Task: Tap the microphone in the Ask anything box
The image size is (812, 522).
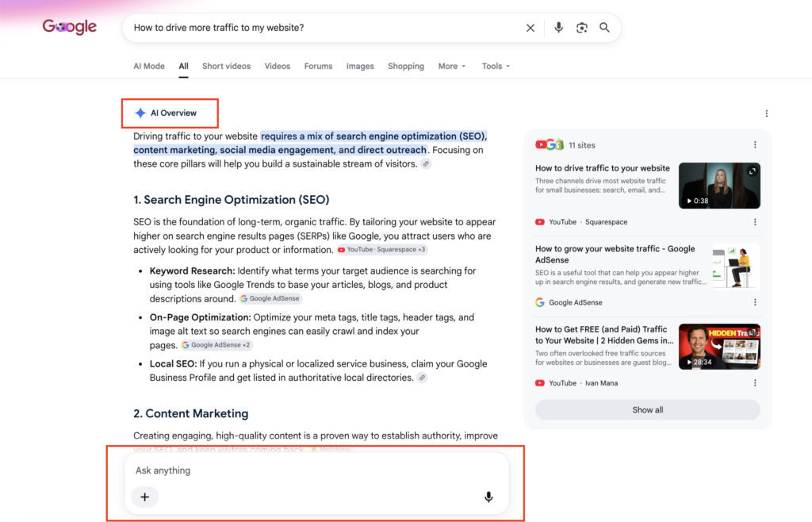Action: point(488,497)
